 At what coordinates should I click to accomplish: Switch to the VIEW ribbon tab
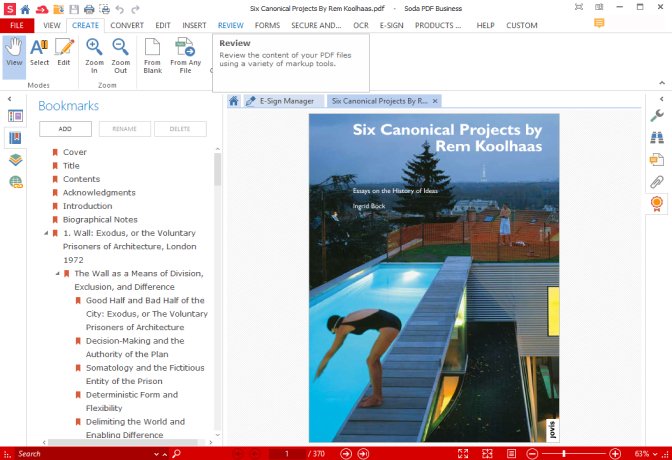(x=52, y=25)
